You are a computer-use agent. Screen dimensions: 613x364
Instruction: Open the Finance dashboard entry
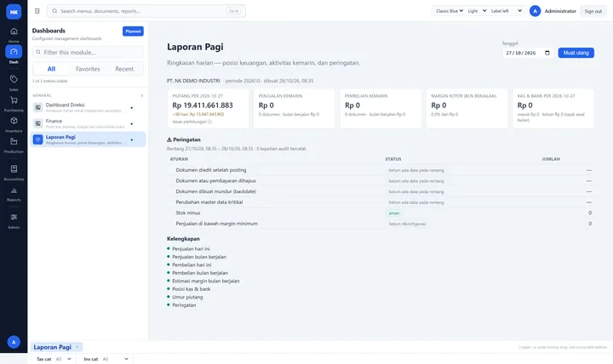point(88,123)
